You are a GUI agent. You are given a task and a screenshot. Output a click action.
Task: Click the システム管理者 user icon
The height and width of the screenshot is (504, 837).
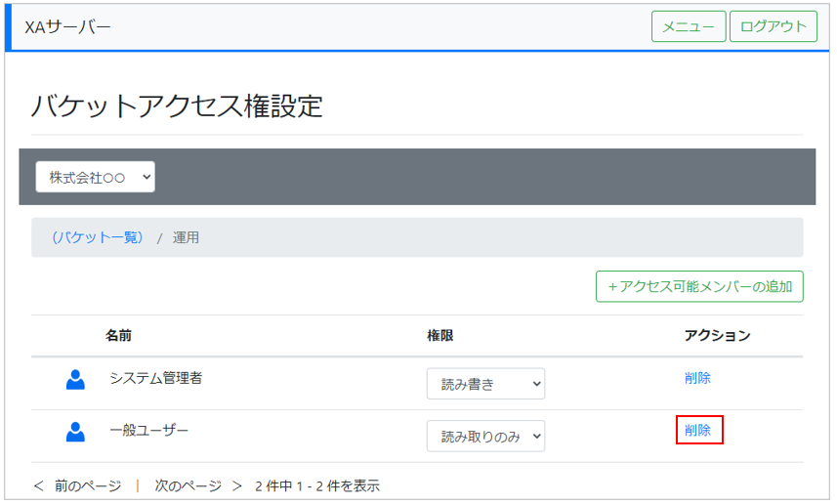(x=75, y=379)
